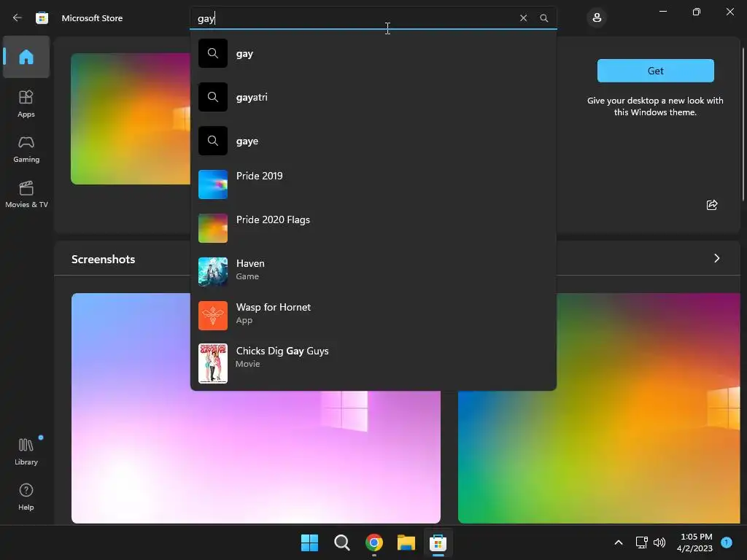Click the Microsoft Store taskbar icon

[x=438, y=542]
